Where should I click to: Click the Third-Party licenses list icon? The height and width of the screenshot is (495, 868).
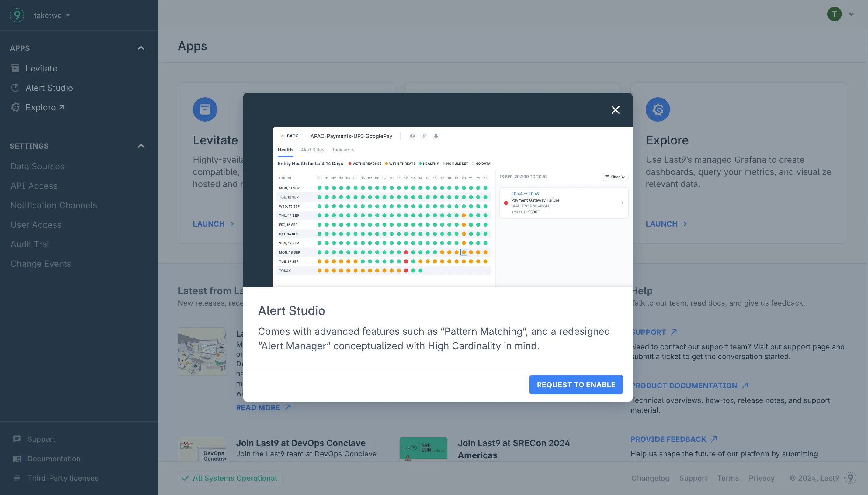point(17,478)
